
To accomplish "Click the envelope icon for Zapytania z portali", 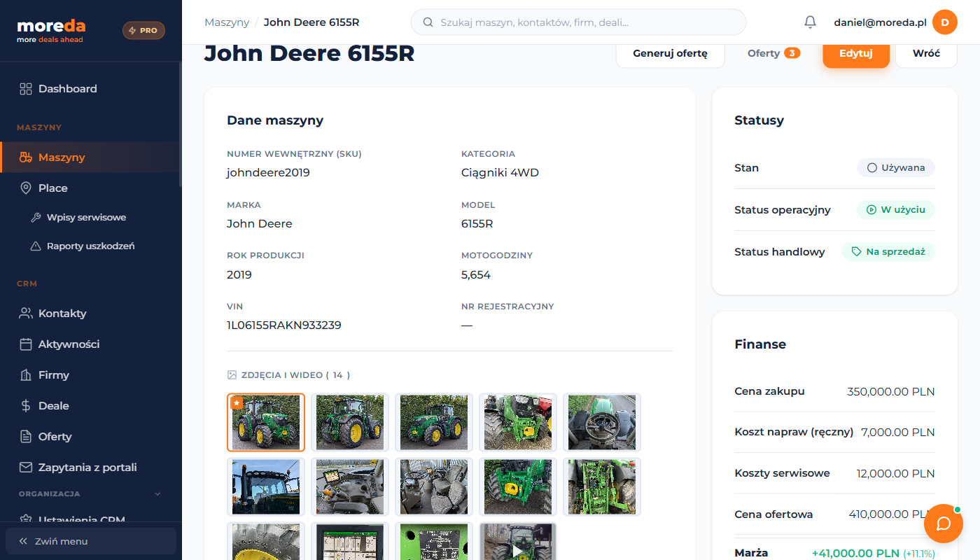I will 26,468.
